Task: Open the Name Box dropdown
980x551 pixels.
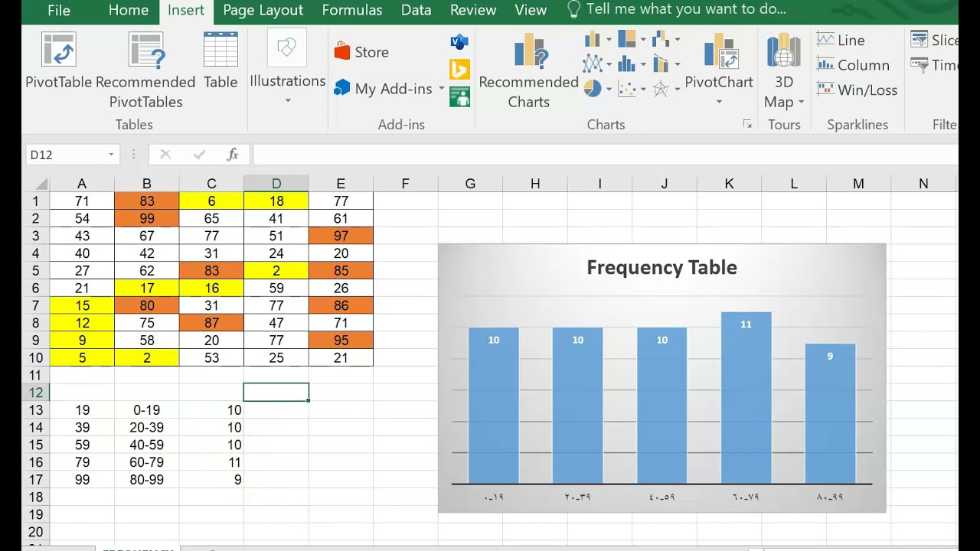Action: tap(111, 155)
